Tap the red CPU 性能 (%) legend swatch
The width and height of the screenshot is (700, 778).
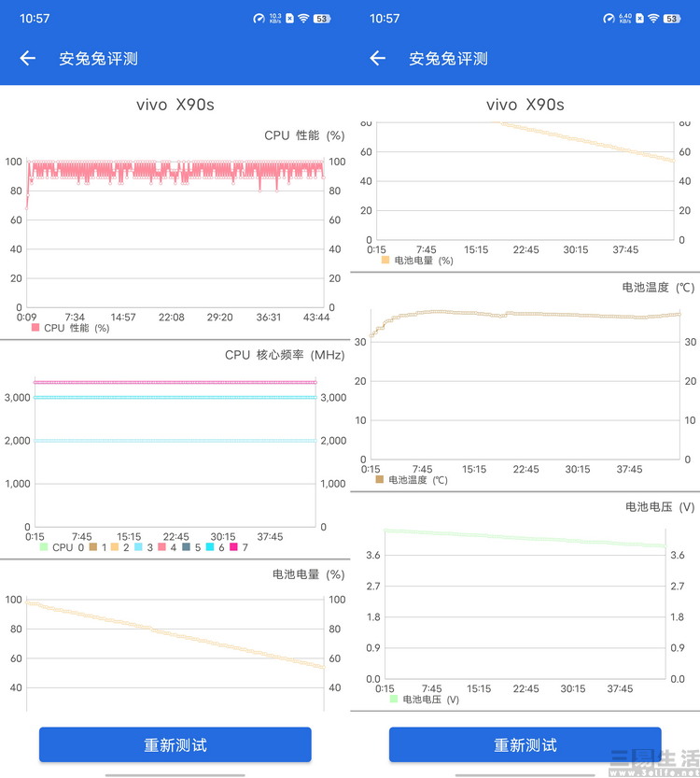pos(35,327)
